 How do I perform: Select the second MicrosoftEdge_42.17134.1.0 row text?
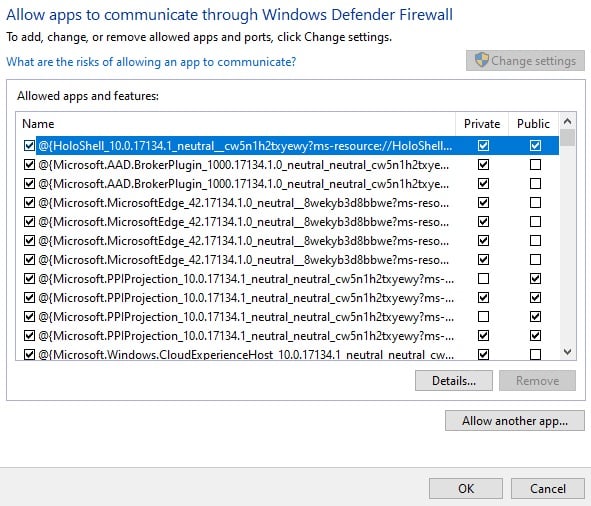(x=243, y=222)
